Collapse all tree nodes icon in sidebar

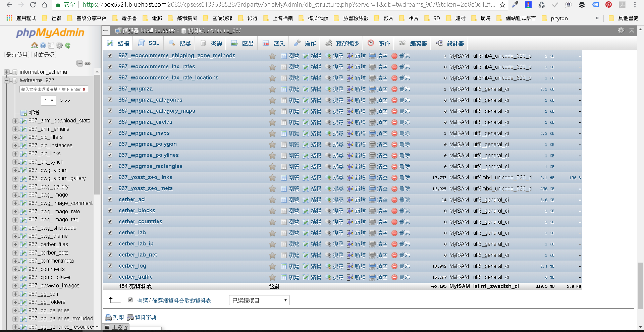(80, 63)
